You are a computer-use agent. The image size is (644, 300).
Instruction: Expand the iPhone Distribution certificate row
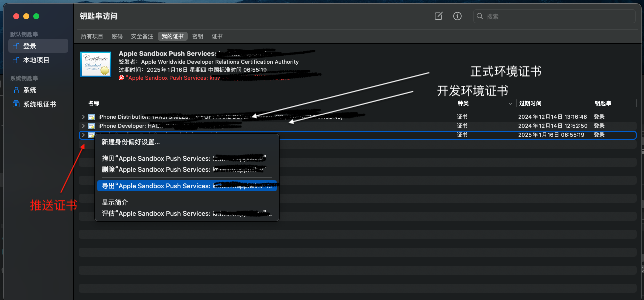[x=83, y=117]
